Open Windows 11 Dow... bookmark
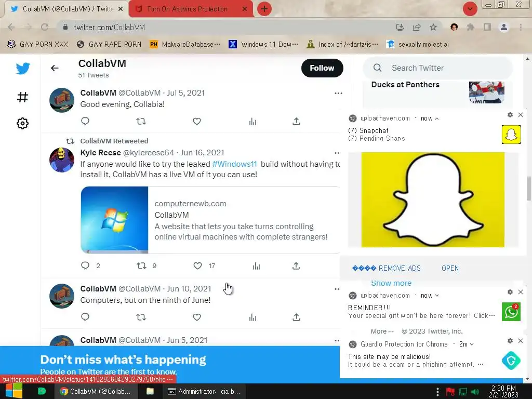Image resolution: width=532 pixels, height=399 pixels. click(263, 45)
